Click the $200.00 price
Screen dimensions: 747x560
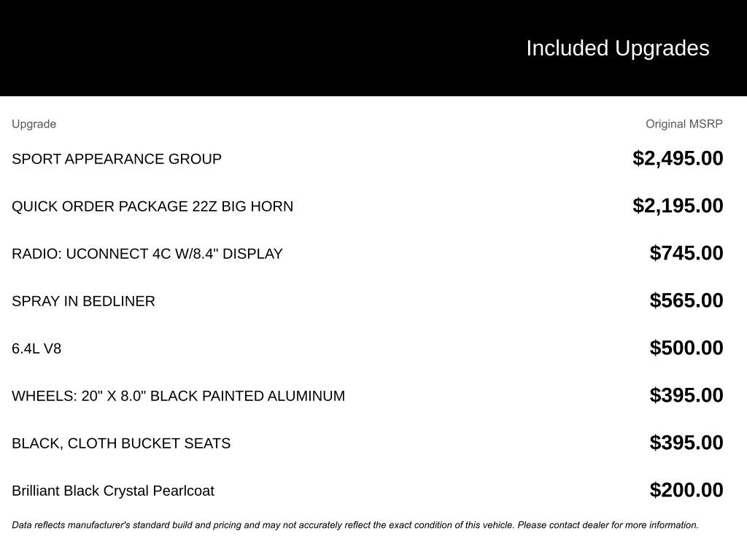[x=686, y=490]
